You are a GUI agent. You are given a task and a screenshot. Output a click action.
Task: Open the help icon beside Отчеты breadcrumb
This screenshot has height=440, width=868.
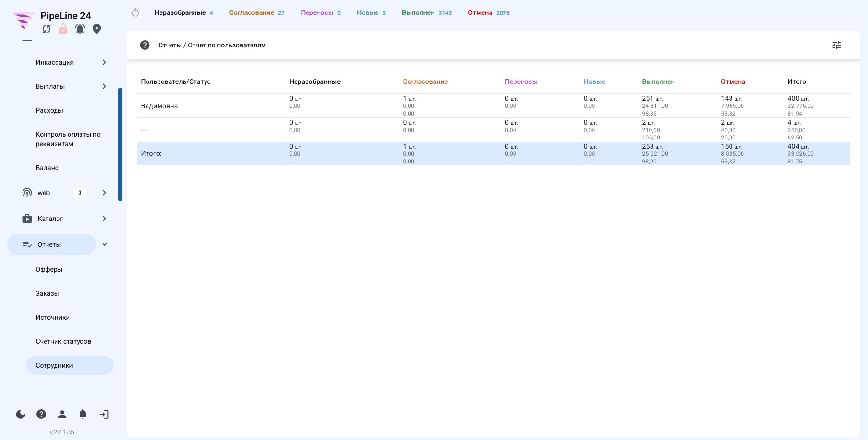[145, 45]
